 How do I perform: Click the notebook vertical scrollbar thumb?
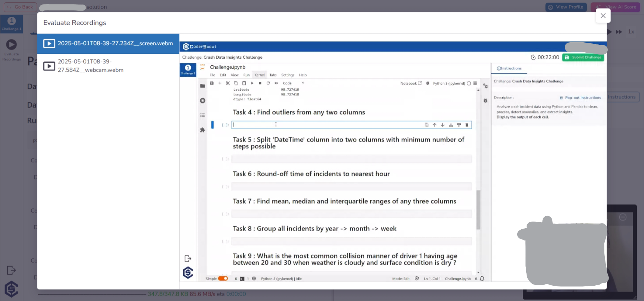pyautogui.click(x=478, y=210)
